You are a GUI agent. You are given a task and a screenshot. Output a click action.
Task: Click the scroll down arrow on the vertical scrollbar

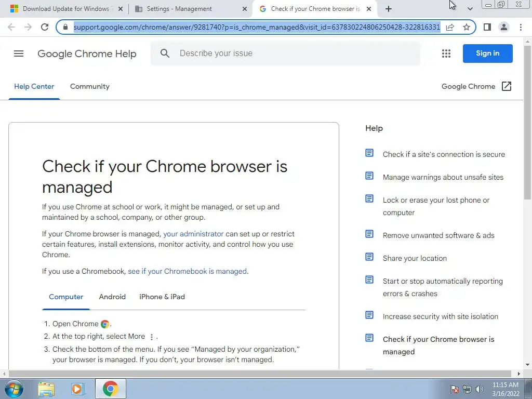tap(528, 365)
